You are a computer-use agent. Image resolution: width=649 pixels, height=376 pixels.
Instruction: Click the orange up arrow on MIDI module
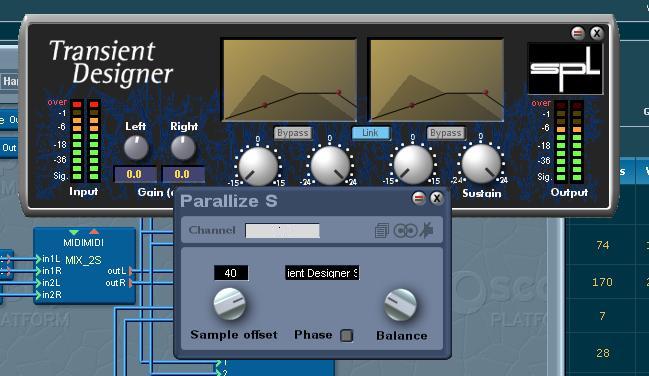94,232
